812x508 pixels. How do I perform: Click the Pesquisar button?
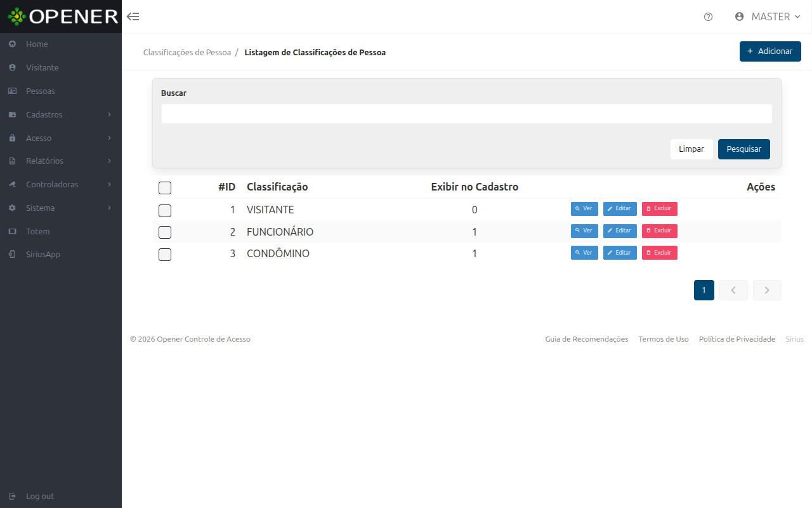(744, 149)
